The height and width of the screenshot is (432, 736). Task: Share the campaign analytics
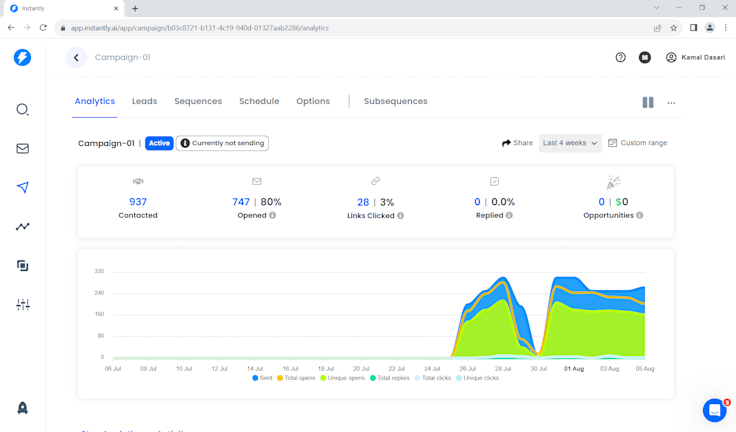point(517,143)
